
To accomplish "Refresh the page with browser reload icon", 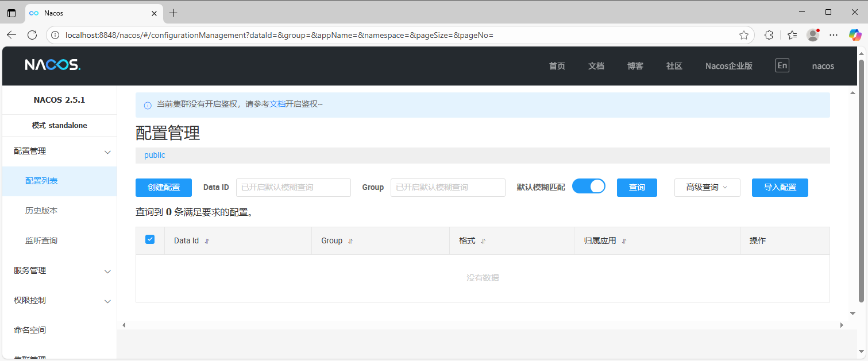I will click(32, 35).
